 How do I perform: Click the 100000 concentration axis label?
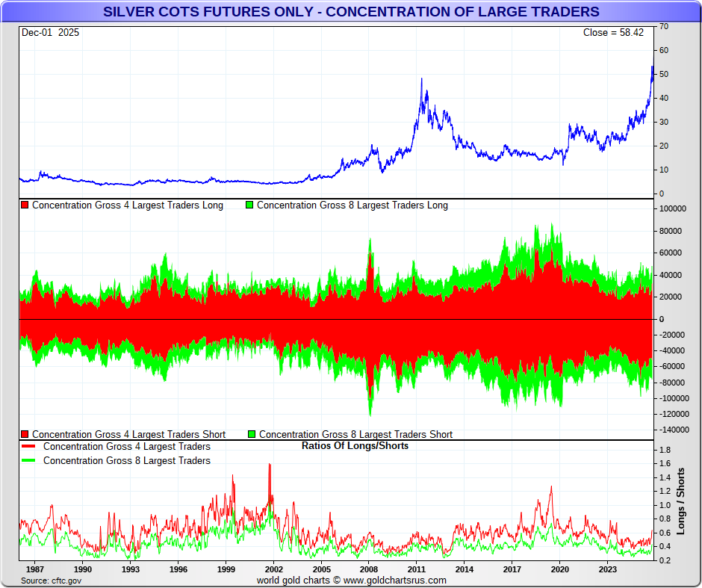(x=673, y=208)
